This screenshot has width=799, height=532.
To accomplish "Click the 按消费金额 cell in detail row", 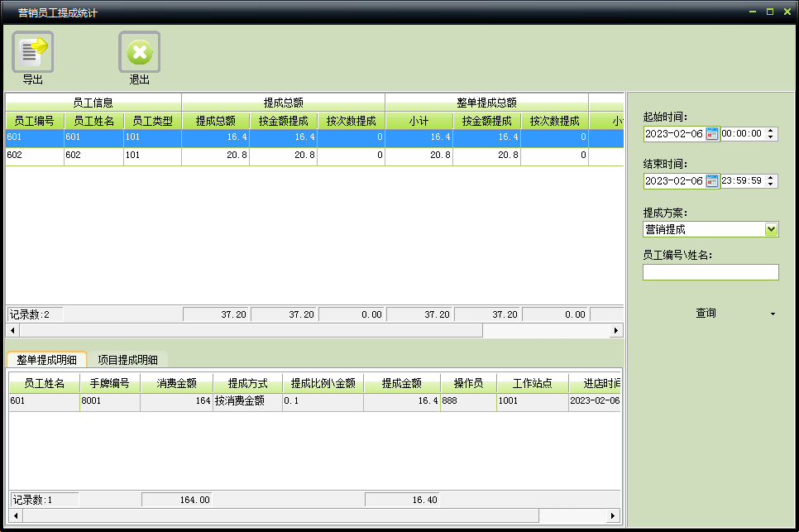I will [247, 401].
